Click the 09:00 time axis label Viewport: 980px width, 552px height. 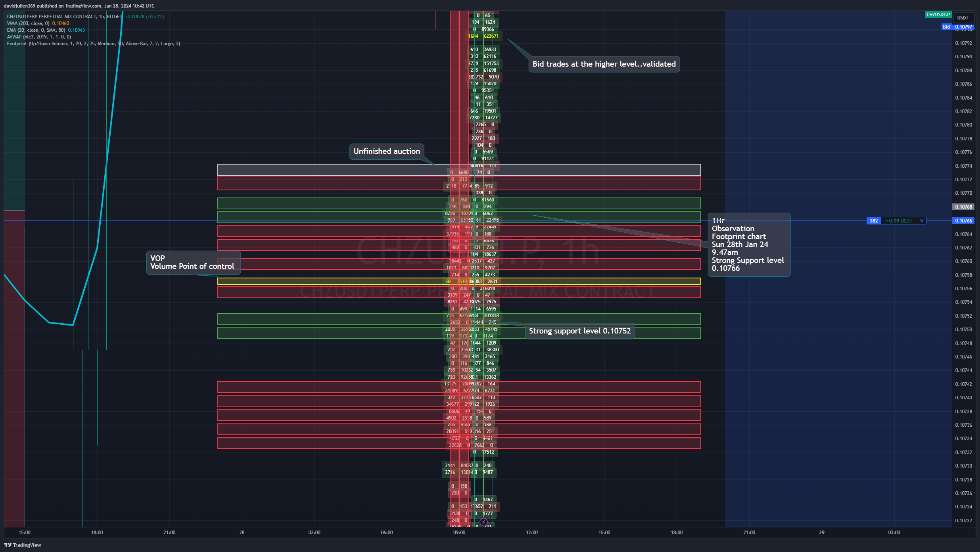pos(459,533)
